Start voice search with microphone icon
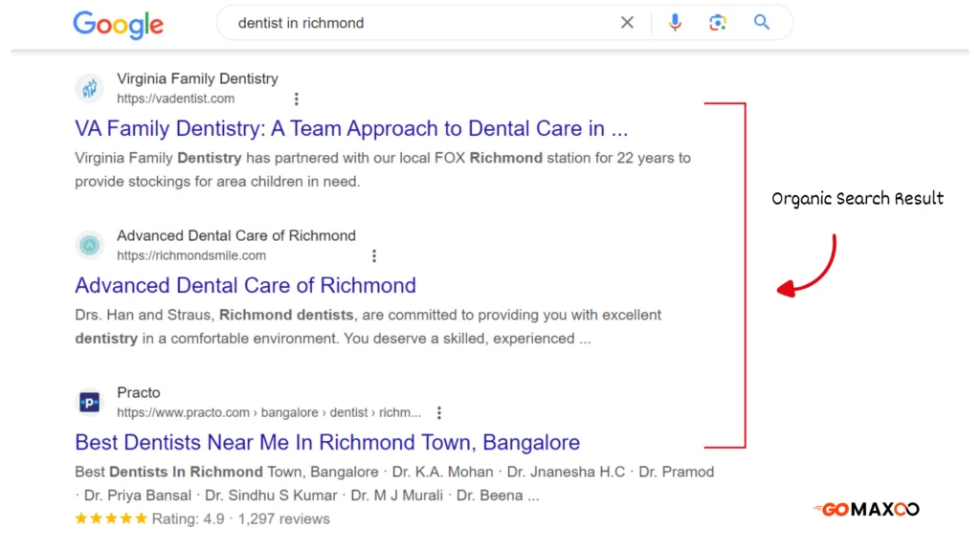This screenshot has width=980, height=551. (x=675, y=23)
